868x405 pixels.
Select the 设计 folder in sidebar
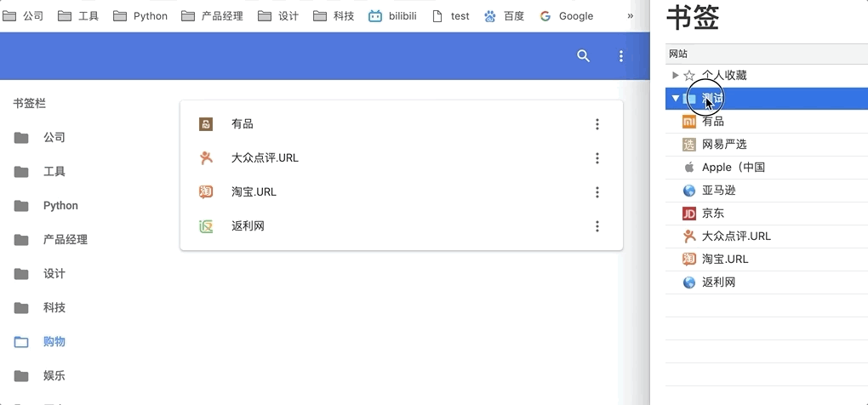pos(39,274)
